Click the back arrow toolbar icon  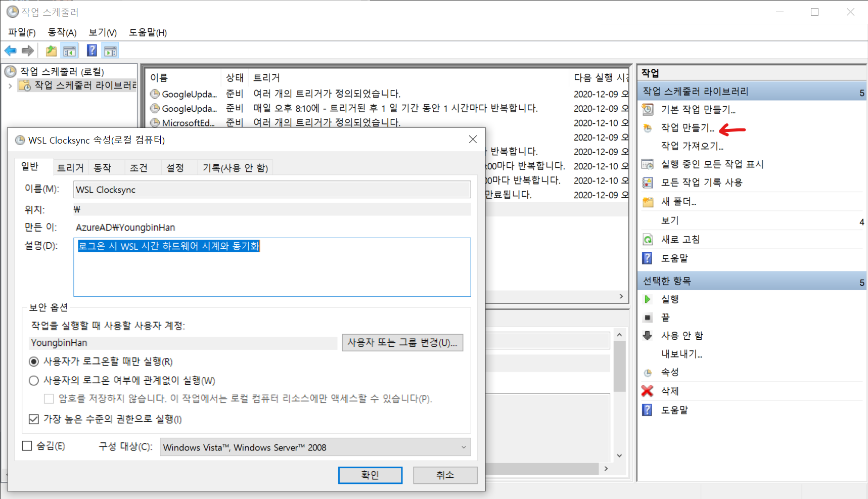(10, 51)
